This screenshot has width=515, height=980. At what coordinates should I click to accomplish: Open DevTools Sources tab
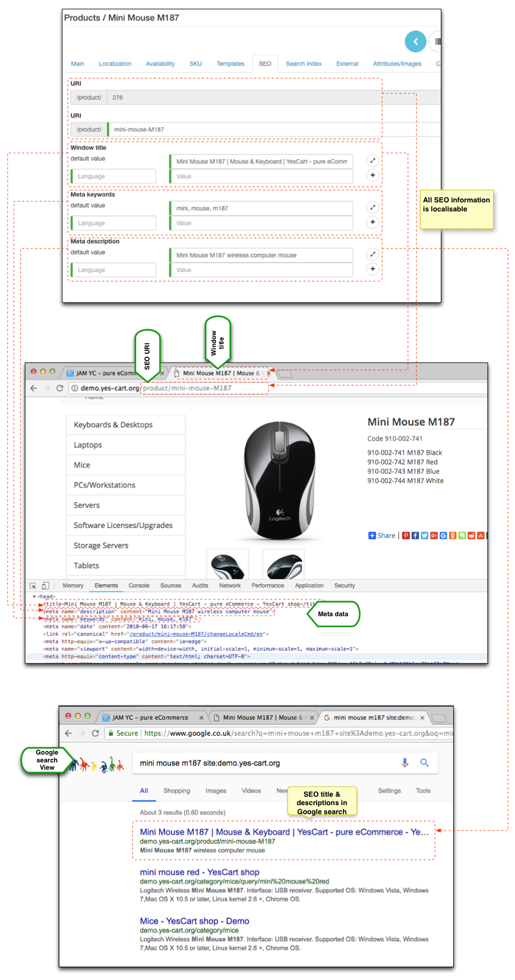tap(170, 585)
